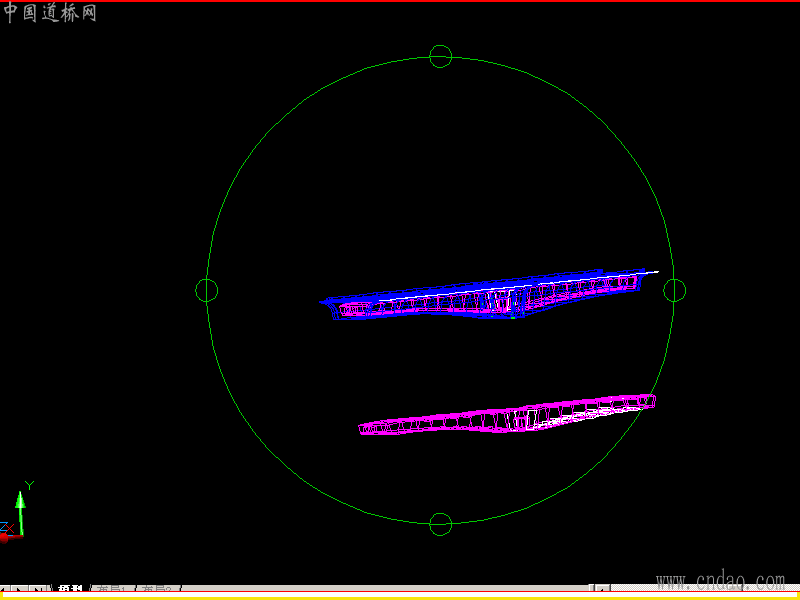Select the right orbit handle circle

tap(674, 290)
